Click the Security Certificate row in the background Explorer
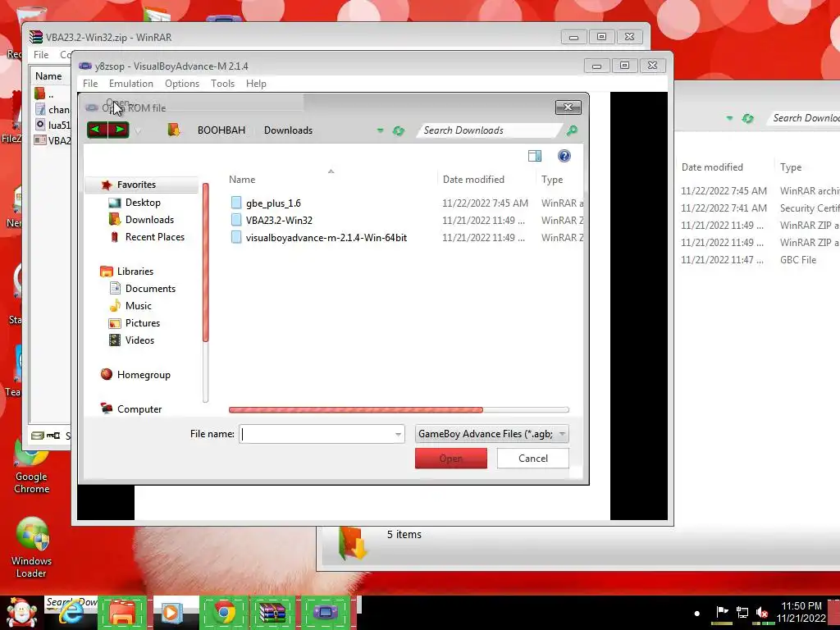 pos(757,208)
